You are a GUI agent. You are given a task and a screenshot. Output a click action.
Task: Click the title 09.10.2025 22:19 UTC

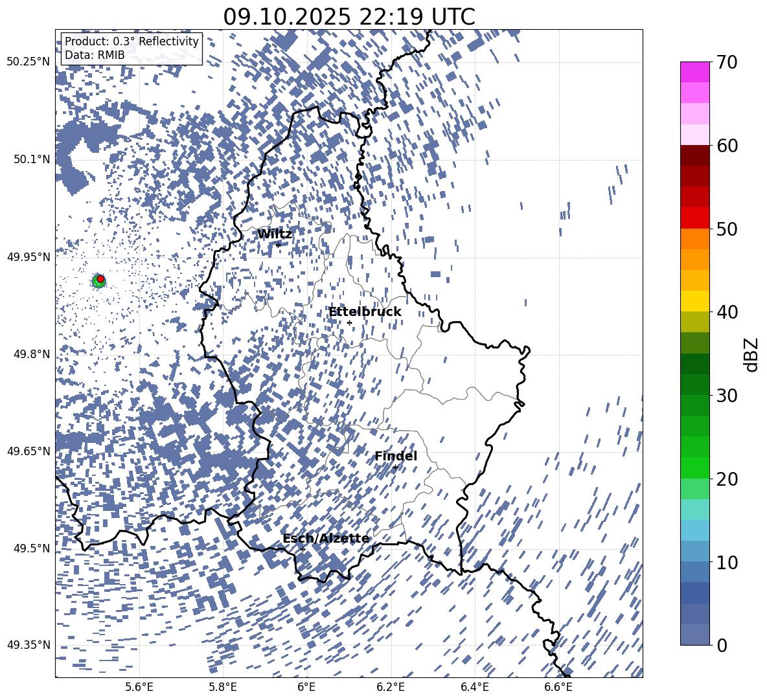click(x=349, y=17)
